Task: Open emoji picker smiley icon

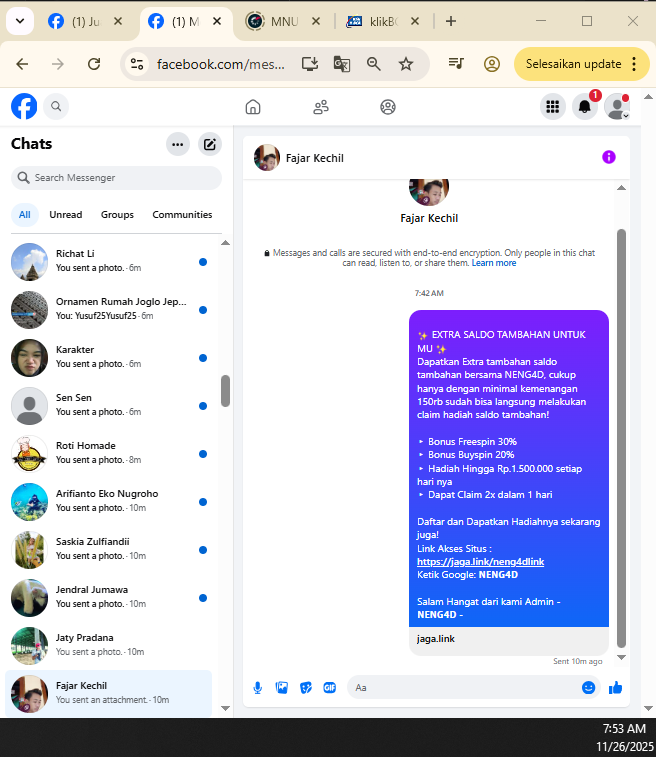Action: tap(588, 687)
